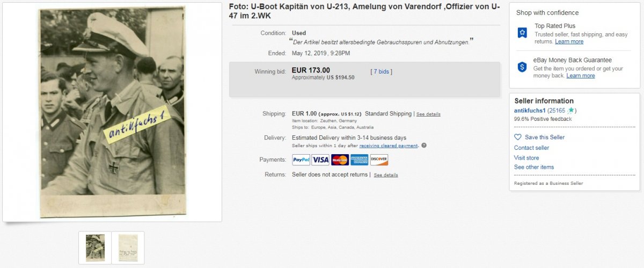644x268 pixels.
Task: Click the Mastercard payment icon
Action: 340,160
